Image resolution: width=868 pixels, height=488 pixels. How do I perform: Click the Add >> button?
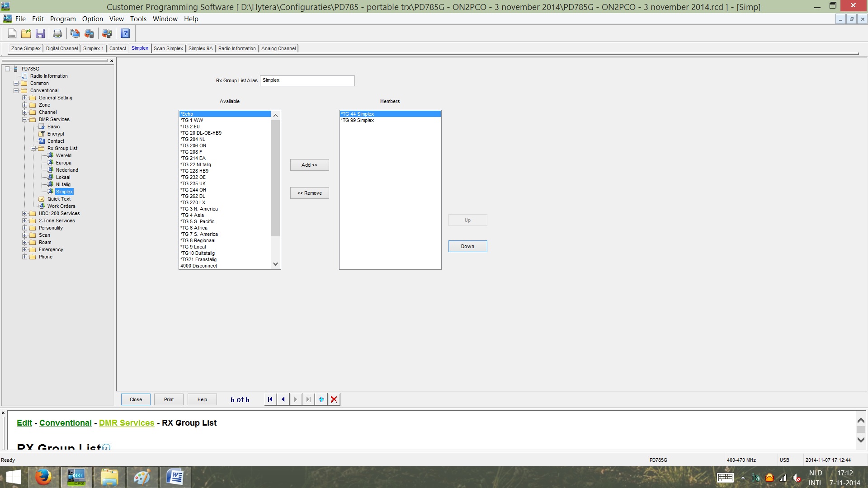coord(310,165)
